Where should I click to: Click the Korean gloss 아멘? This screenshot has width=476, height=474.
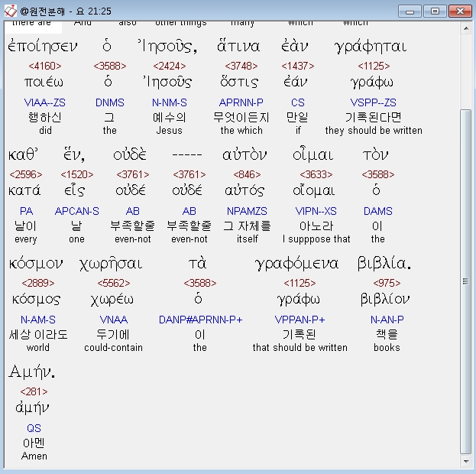point(34,443)
